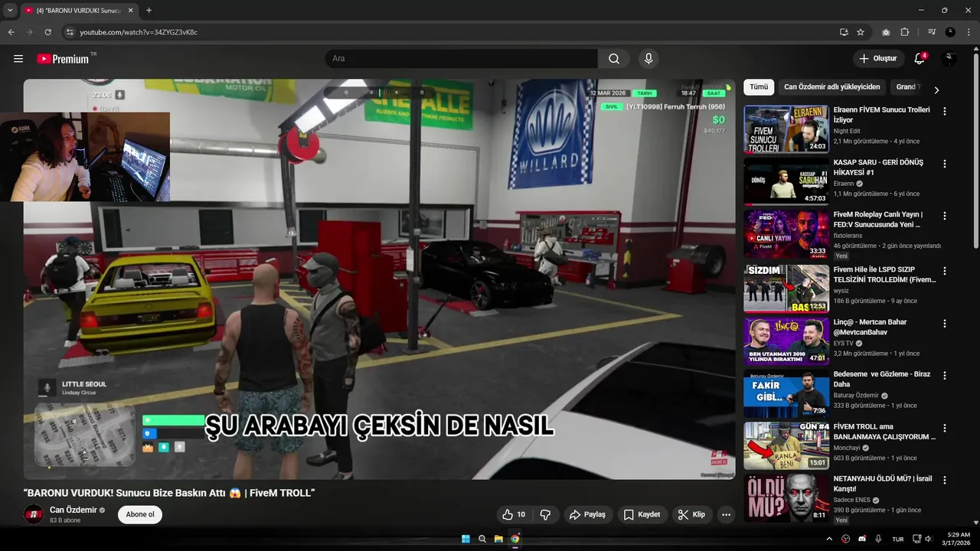The width and height of the screenshot is (980, 551).
Task: Open Linç@ Mertcan Bahar thumbnail
Action: [786, 341]
